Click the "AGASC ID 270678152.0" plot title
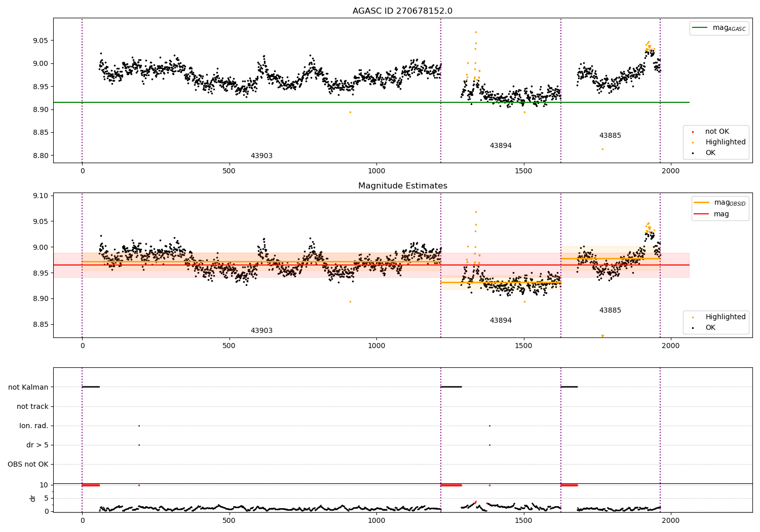 pyautogui.click(x=402, y=11)
